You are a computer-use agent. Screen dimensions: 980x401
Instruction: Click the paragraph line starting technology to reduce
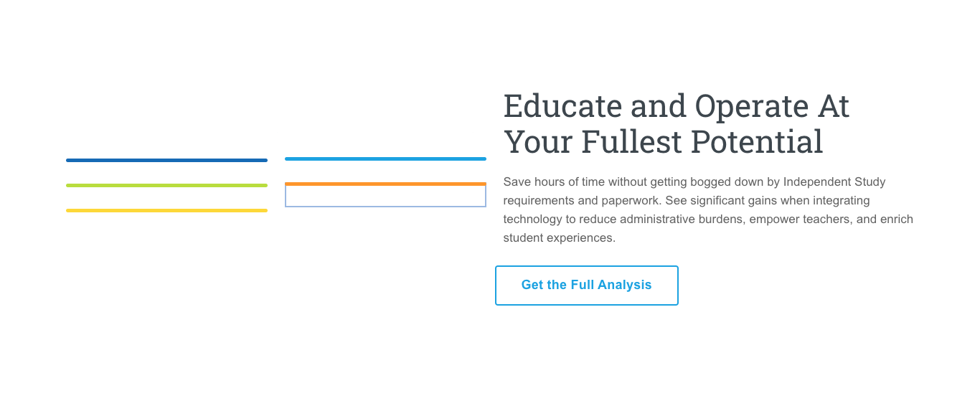coord(708,219)
